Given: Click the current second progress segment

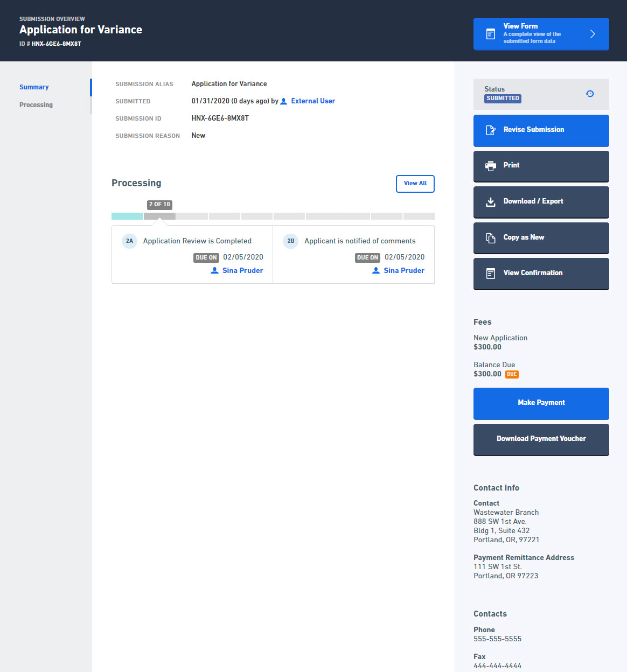Looking at the screenshot, I should [x=159, y=216].
